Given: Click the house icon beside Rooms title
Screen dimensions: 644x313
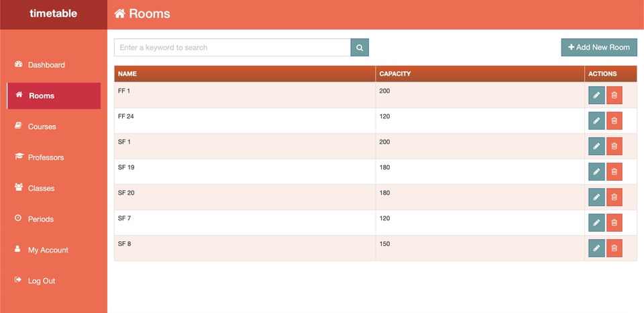Looking at the screenshot, I should [119, 13].
